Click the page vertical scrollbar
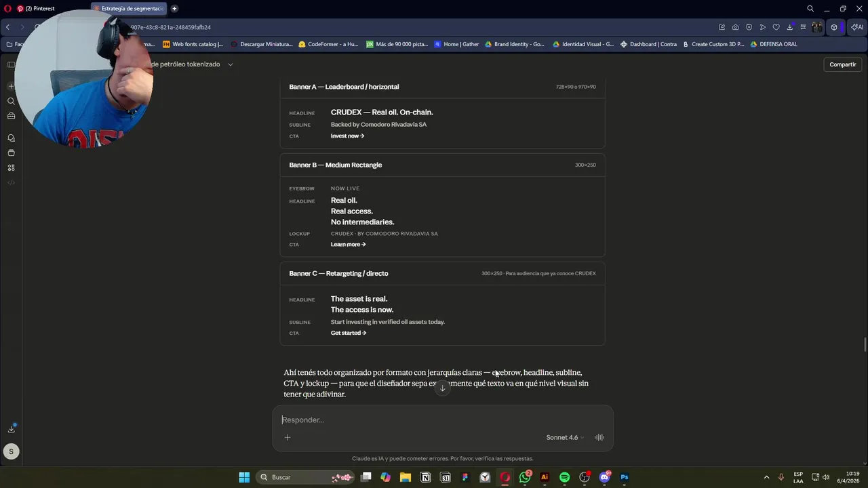This screenshot has width=868, height=488. coord(865,344)
